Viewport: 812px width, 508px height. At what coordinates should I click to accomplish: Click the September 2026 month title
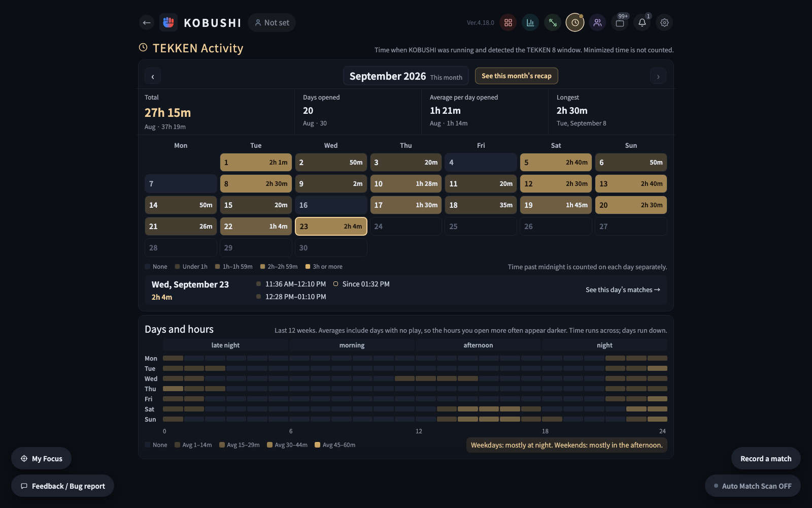[388, 76]
